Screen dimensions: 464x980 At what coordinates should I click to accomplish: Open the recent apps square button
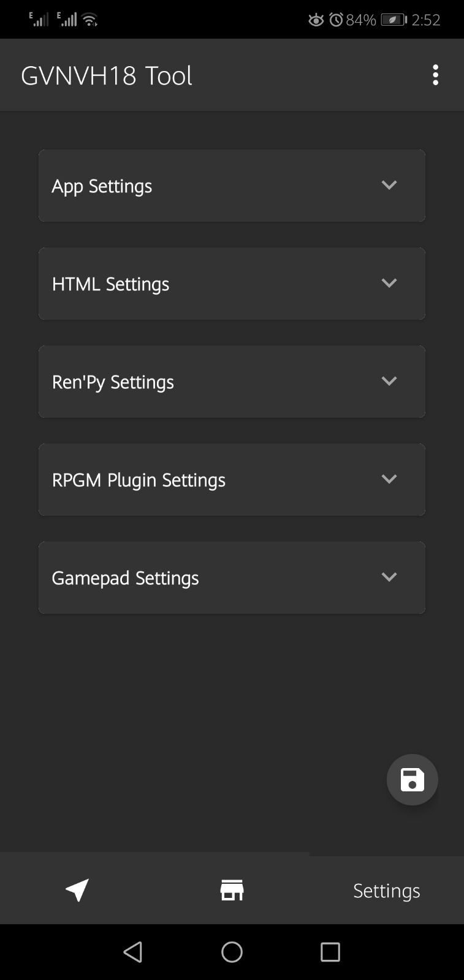330,952
